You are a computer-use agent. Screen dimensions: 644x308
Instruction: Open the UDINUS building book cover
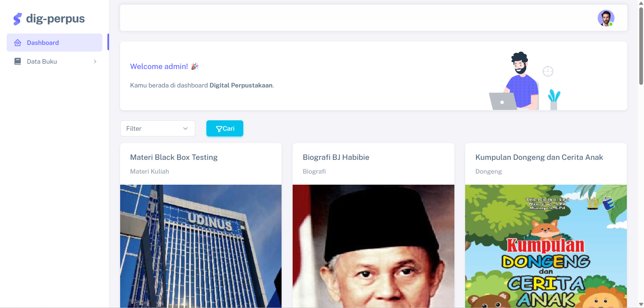[201, 246]
